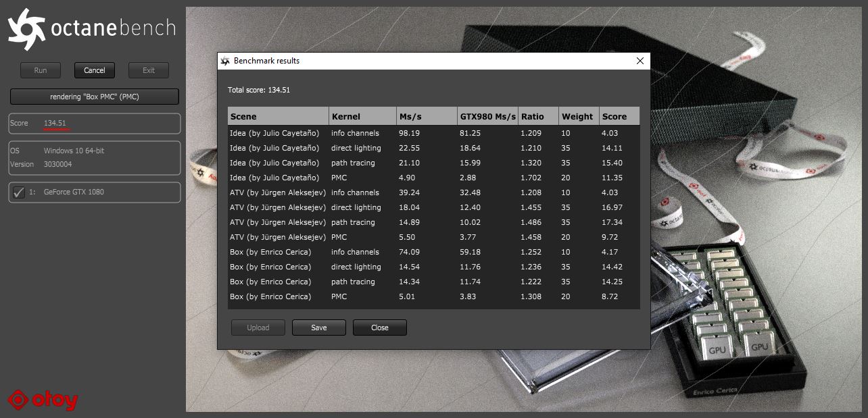Screen dimensions: 868x418
Task: Click the Scene column header
Action: pyautogui.click(x=278, y=116)
